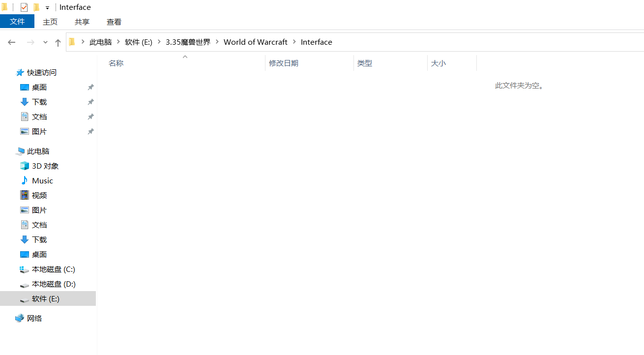Select 网络 at the bottom of the sidebar
644x355 pixels.
coord(34,318)
